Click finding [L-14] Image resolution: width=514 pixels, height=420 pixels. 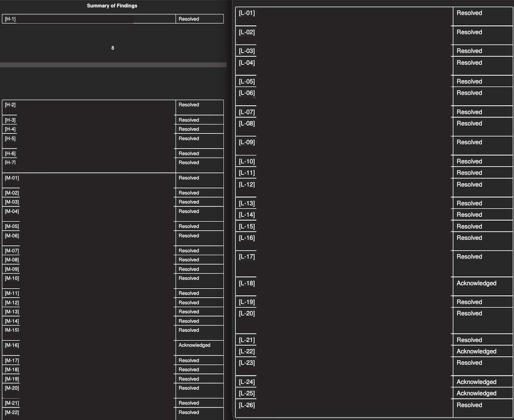click(247, 215)
